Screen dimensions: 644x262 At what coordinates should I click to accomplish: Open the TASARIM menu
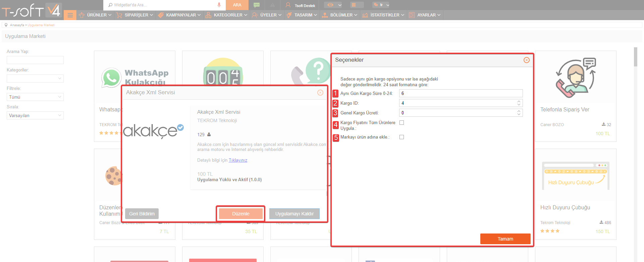[x=302, y=15]
